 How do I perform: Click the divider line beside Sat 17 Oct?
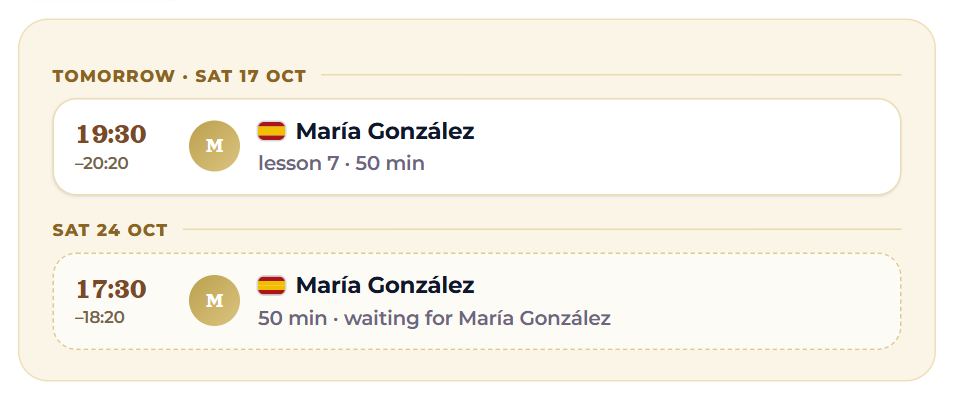click(611, 75)
